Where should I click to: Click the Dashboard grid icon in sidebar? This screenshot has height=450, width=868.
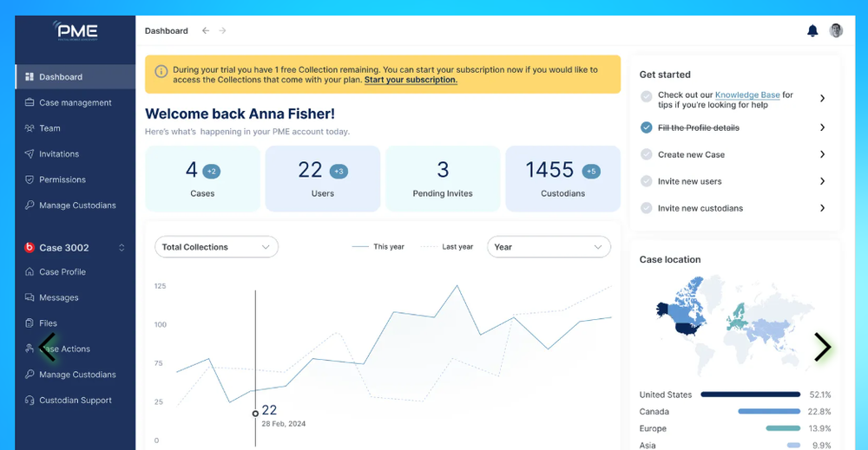[x=30, y=77]
